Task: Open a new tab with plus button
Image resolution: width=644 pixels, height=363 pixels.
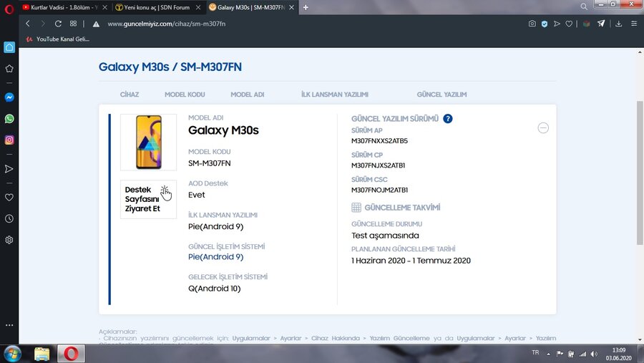Action: (306, 7)
